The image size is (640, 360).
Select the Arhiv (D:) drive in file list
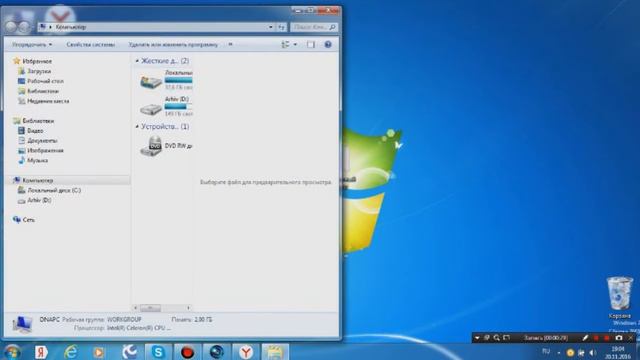click(165, 106)
